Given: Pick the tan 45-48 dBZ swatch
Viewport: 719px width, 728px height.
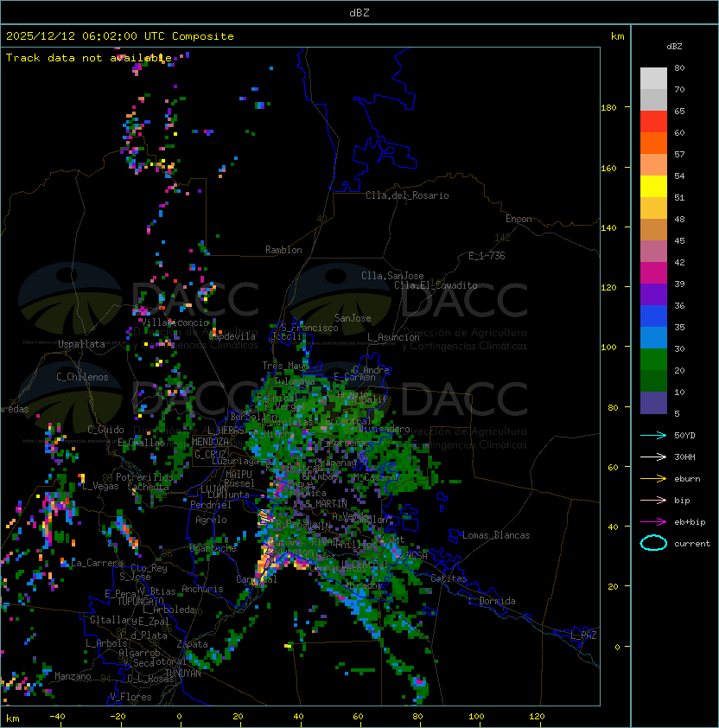Looking at the screenshot, I should click(x=653, y=230).
